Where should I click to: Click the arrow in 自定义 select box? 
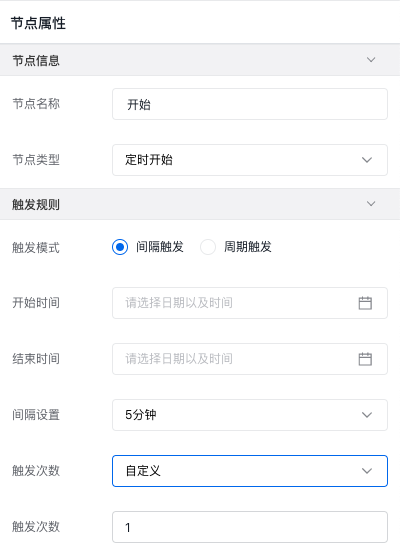pos(367,471)
